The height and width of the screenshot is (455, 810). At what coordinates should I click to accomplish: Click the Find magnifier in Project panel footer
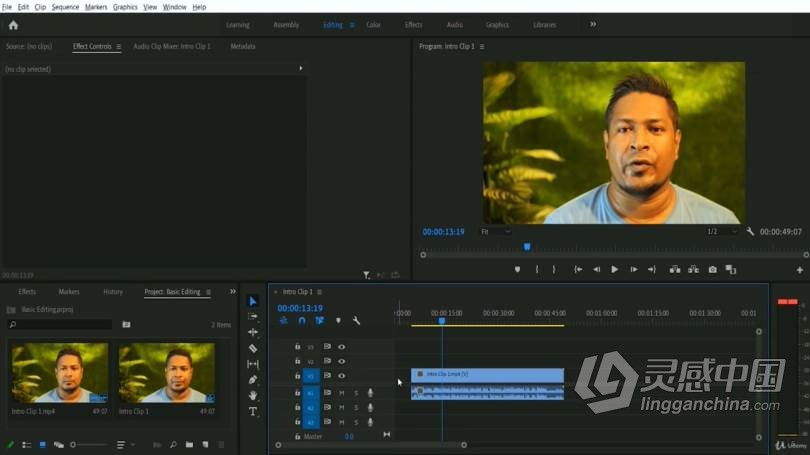pos(173,445)
